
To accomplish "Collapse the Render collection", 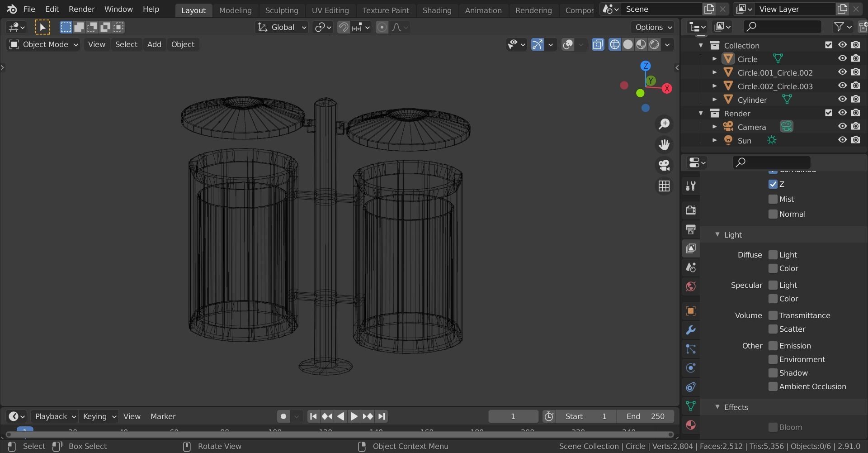I will 701,113.
